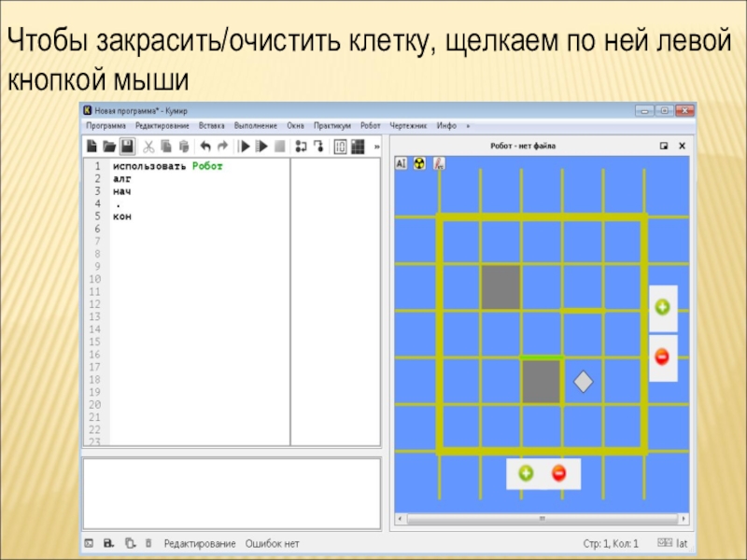The width and height of the screenshot is (747, 560).
Task: Remove a column with right-side red minus
Action: click(x=662, y=357)
